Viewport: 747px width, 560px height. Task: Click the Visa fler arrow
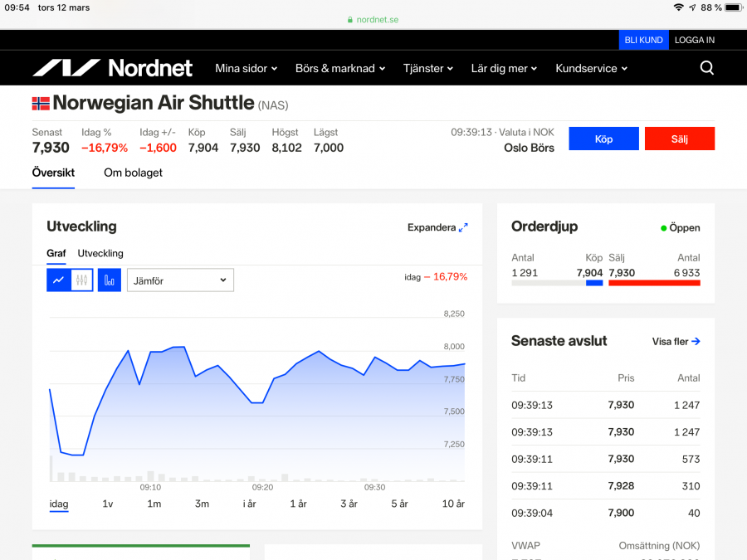pyautogui.click(x=696, y=341)
